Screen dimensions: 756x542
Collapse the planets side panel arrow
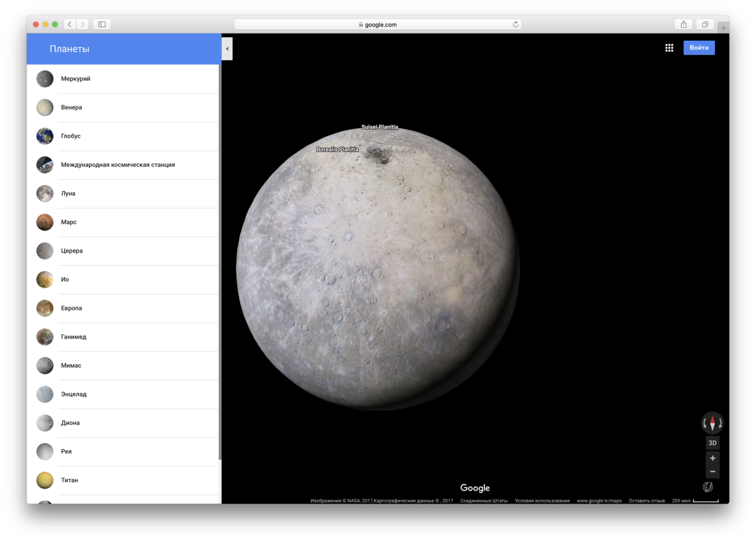coord(227,48)
